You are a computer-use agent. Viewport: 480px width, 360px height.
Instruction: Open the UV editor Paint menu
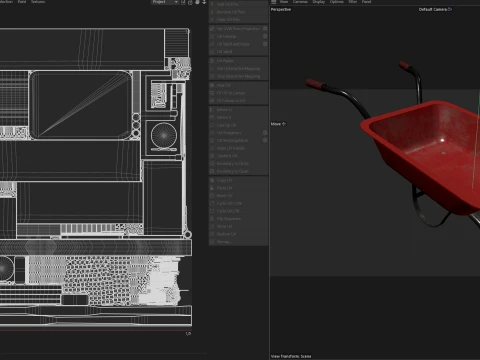click(x=22, y=2)
